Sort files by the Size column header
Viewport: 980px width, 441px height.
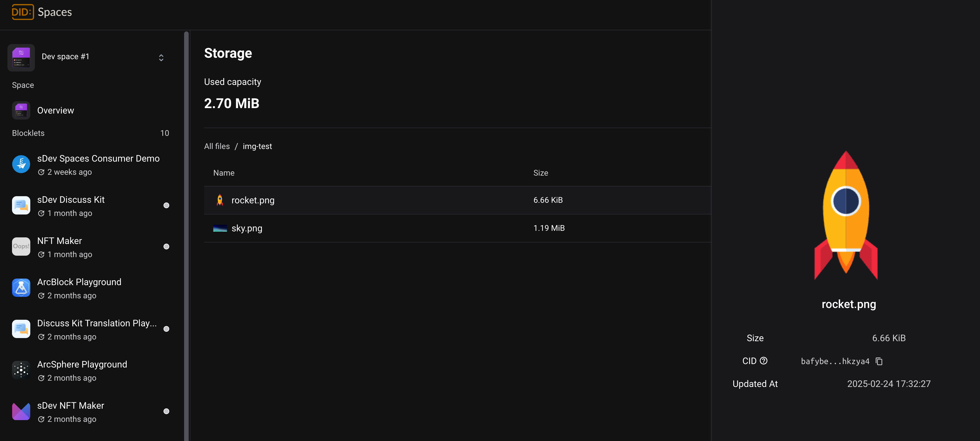click(540, 173)
